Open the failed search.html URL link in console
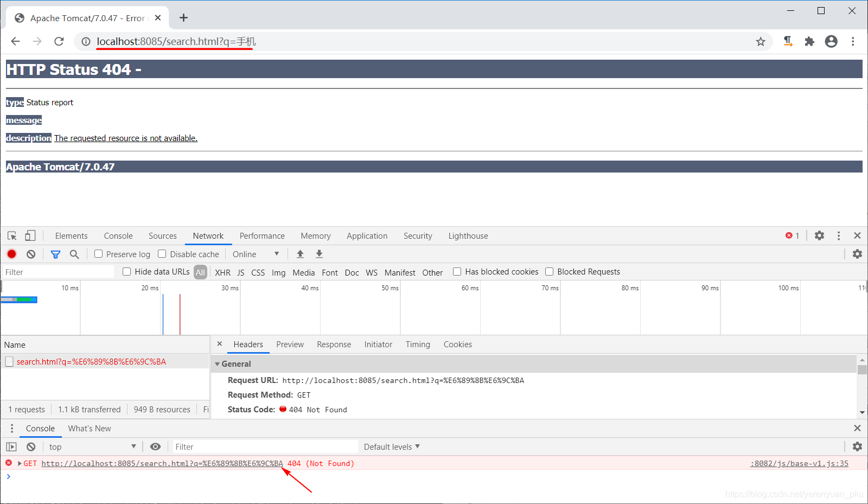Viewport: 868px width, 504px height. 162,463
